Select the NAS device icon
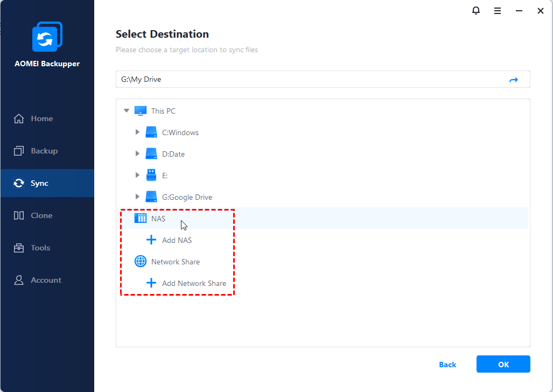This screenshot has height=392, width=553. pos(140,219)
